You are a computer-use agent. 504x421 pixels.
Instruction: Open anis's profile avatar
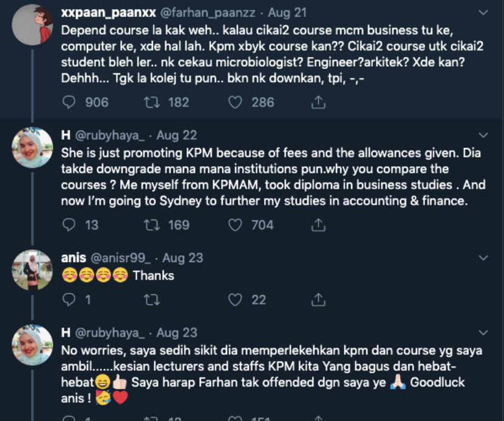point(33,270)
